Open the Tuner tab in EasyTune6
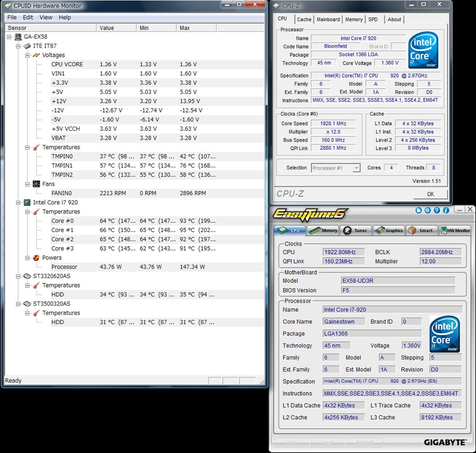476x453 pixels. pos(356,230)
